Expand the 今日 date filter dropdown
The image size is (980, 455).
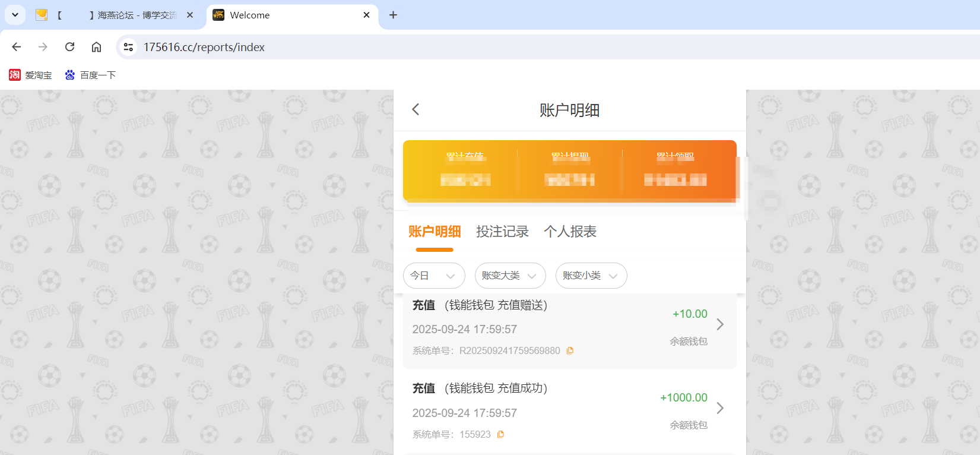pyautogui.click(x=434, y=276)
